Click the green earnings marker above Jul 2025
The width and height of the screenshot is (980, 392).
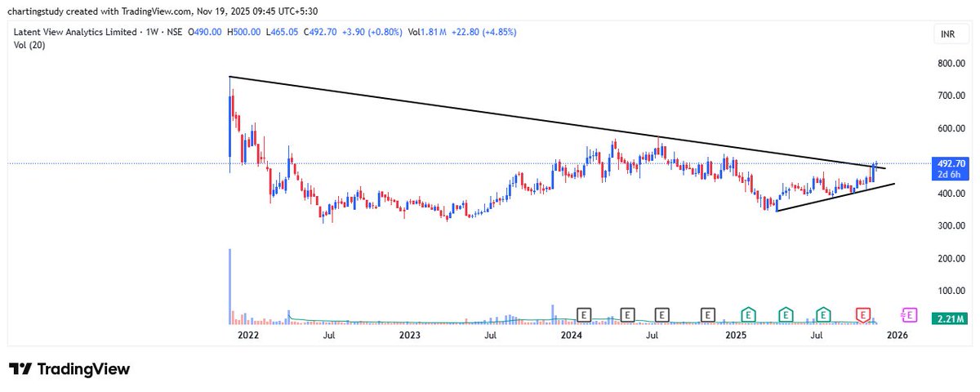[823, 314]
